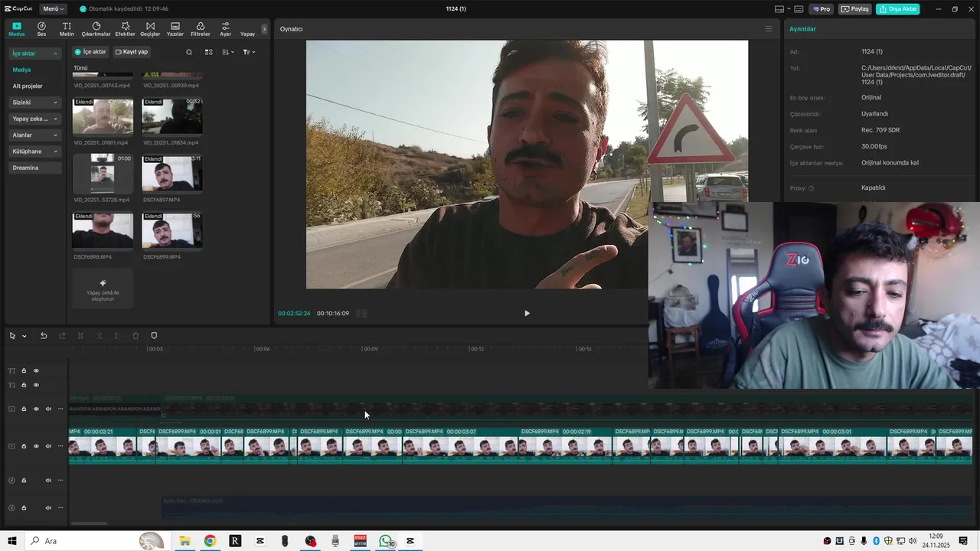Play the preview in the player
Screen dimensions: 980x551
(527, 313)
